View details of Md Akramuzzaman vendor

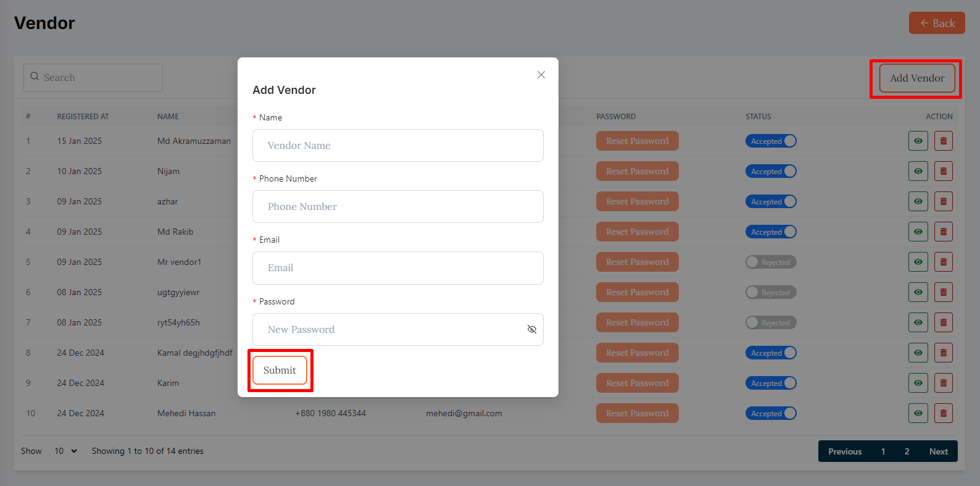(918, 141)
